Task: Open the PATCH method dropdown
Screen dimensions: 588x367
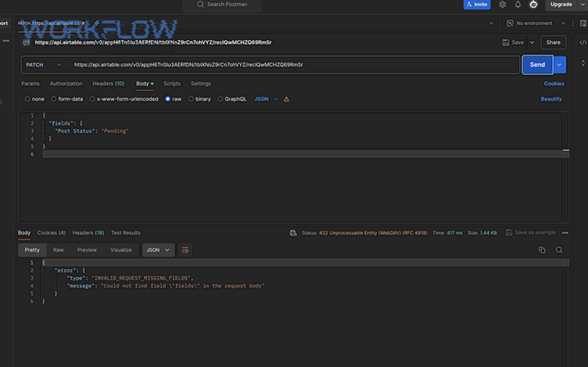Action: (44, 65)
